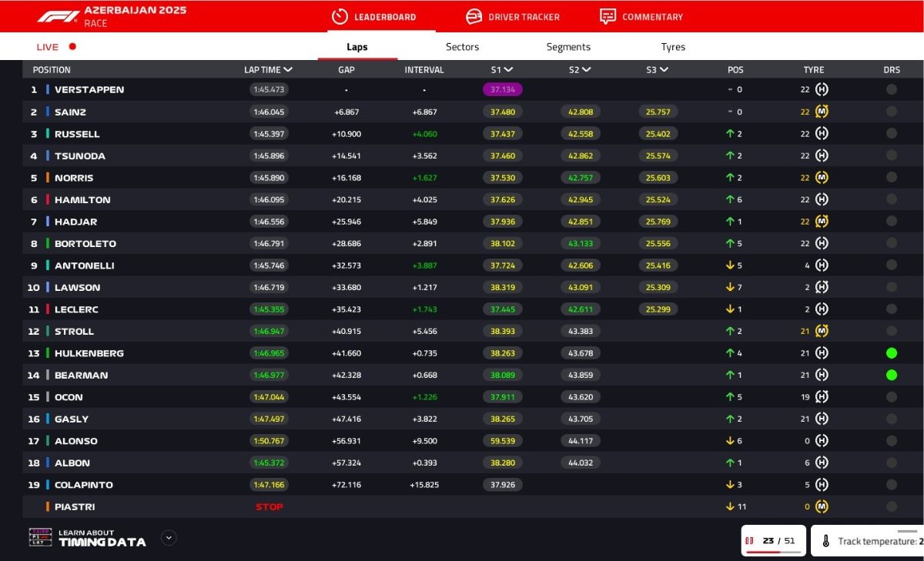Click Piastri's STOP status row
The height and width of the screenshot is (561, 924).
coord(268,506)
